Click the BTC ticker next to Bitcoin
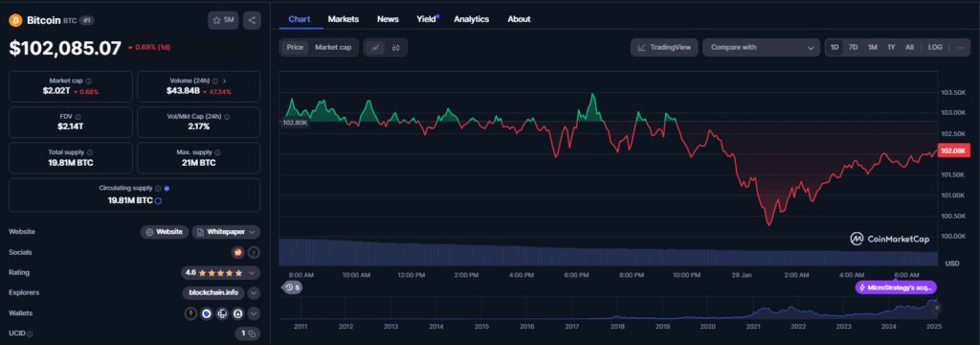This screenshot has width=980, height=345. pyautogui.click(x=70, y=21)
